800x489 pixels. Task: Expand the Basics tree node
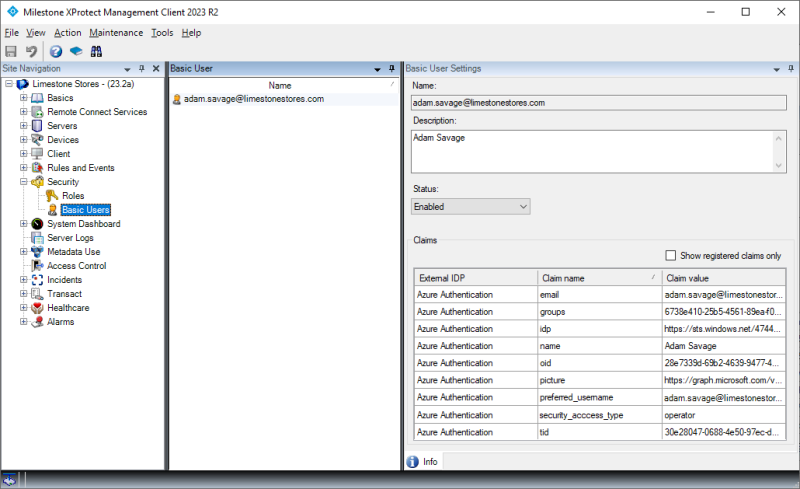click(23, 97)
